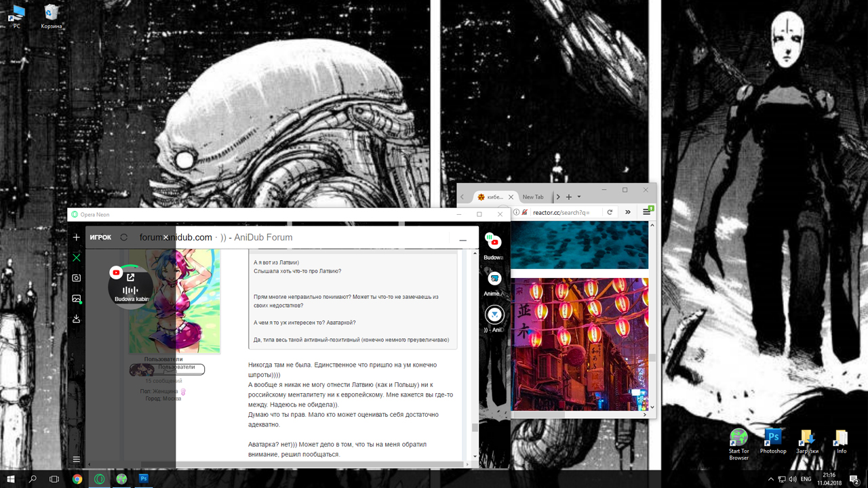This screenshot has height=488, width=868.
Task: Switch to the Budowa YouTube tab bubble
Action: (494, 242)
